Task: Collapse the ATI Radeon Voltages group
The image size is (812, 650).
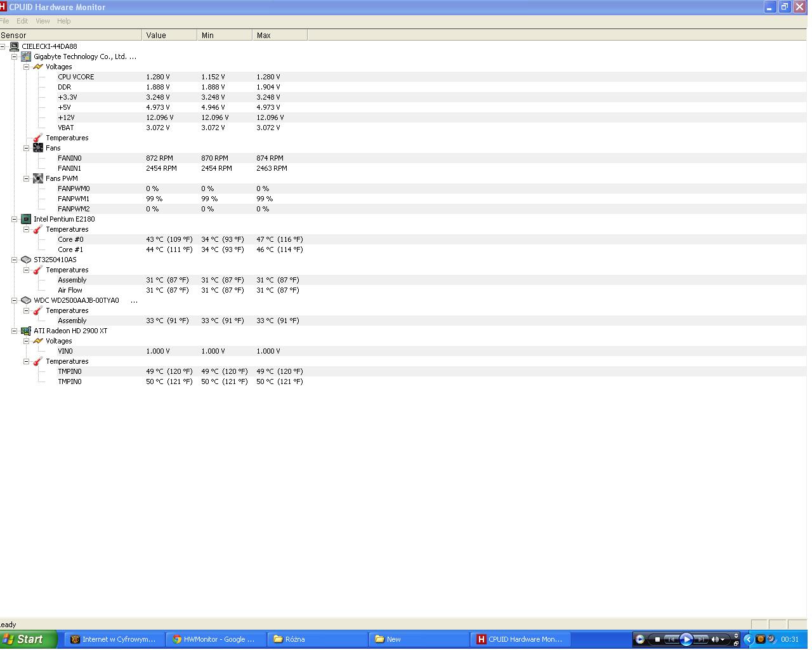Action: tap(27, 341)
